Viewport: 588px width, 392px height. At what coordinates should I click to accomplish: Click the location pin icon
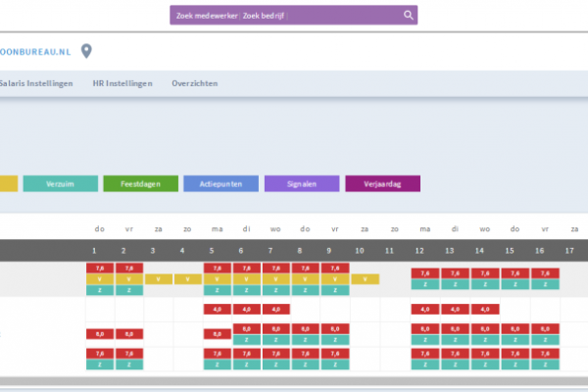coord(86,51)
